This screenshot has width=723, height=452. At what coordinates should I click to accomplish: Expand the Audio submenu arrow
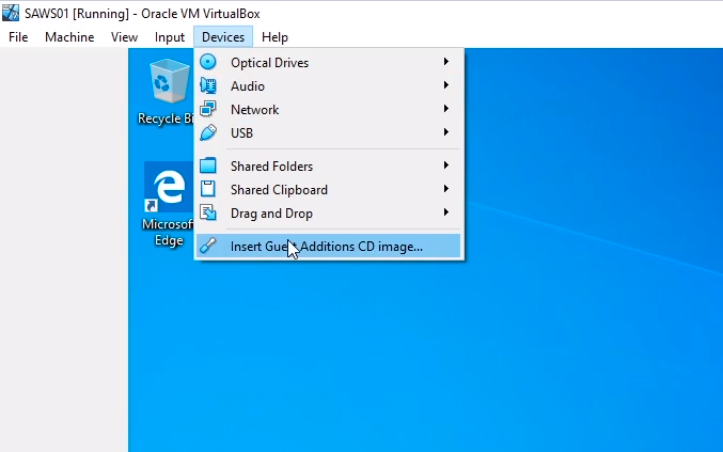pos(446,85)
